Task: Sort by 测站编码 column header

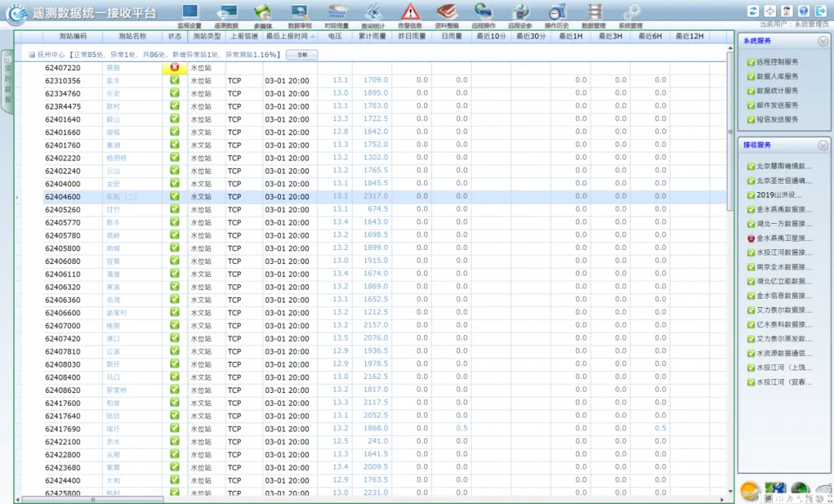Action: [73, 36]
